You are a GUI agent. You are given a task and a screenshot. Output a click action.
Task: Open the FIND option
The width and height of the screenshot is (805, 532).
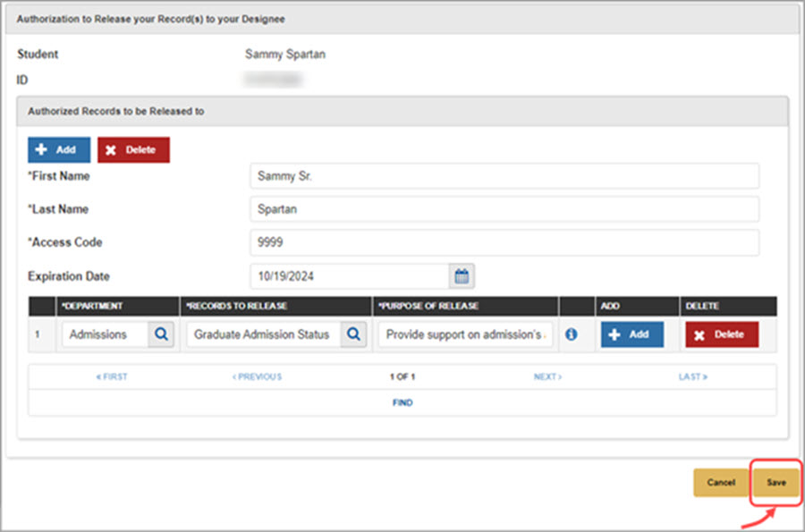point(402,402)
